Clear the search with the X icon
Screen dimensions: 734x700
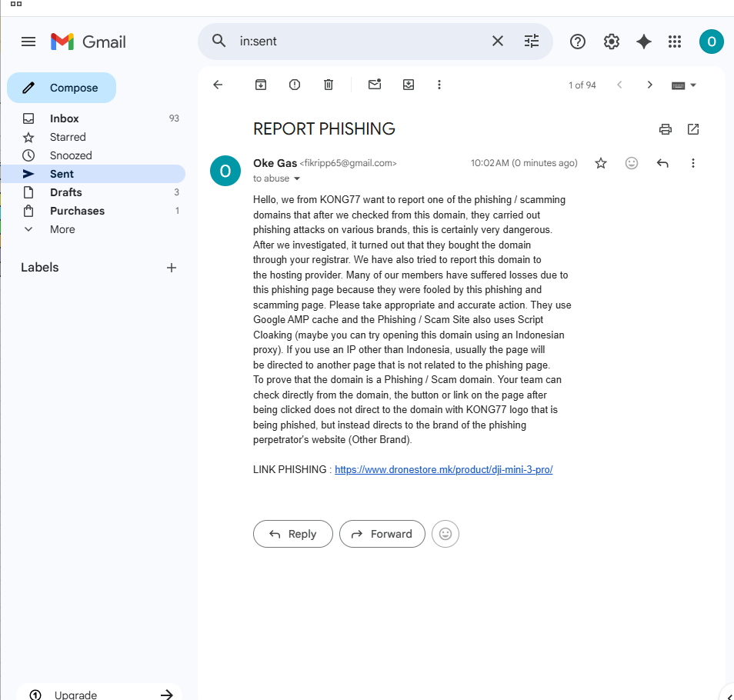(498, 42)
